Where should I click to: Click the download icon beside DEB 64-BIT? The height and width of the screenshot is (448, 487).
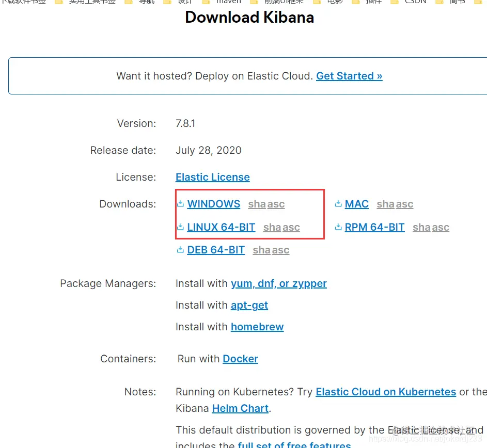(180, 250)
